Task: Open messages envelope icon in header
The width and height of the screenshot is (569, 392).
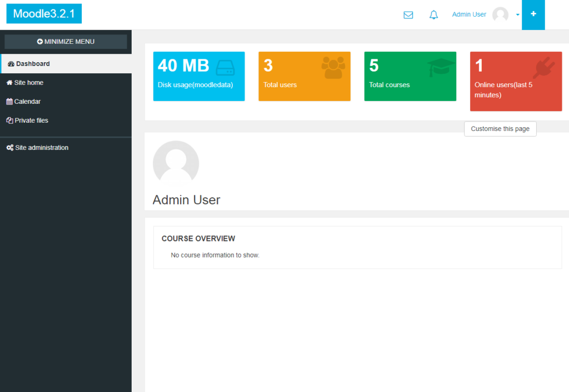Action: tap(408, 15)
